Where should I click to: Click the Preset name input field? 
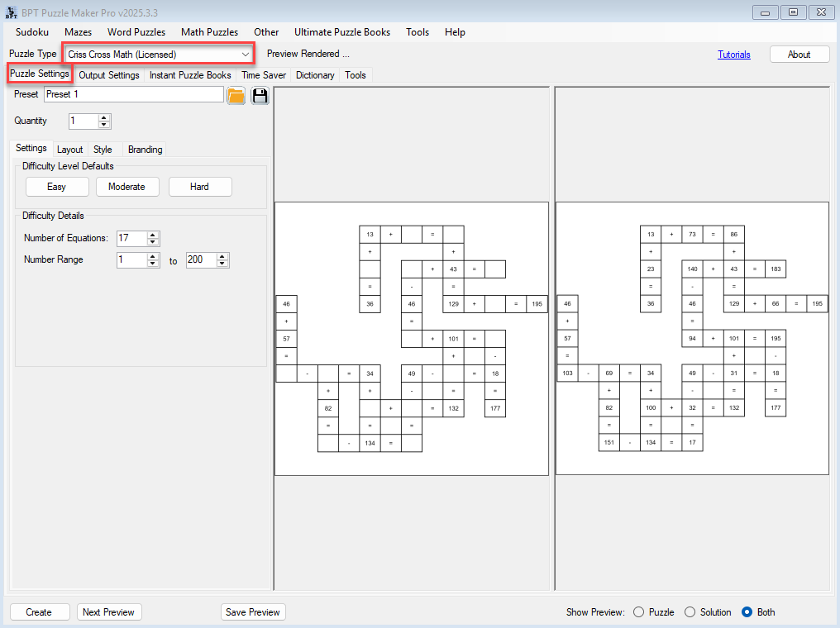[x=133, y=95]
